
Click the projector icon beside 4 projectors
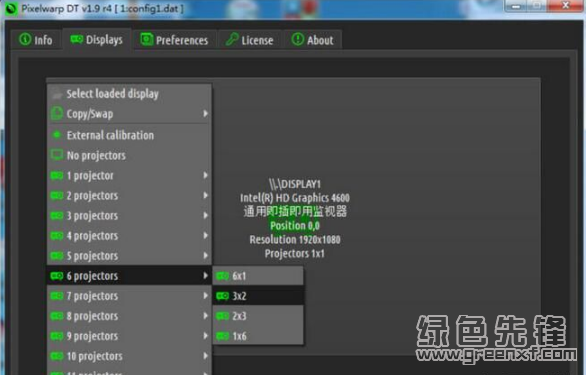click(57, 236)
